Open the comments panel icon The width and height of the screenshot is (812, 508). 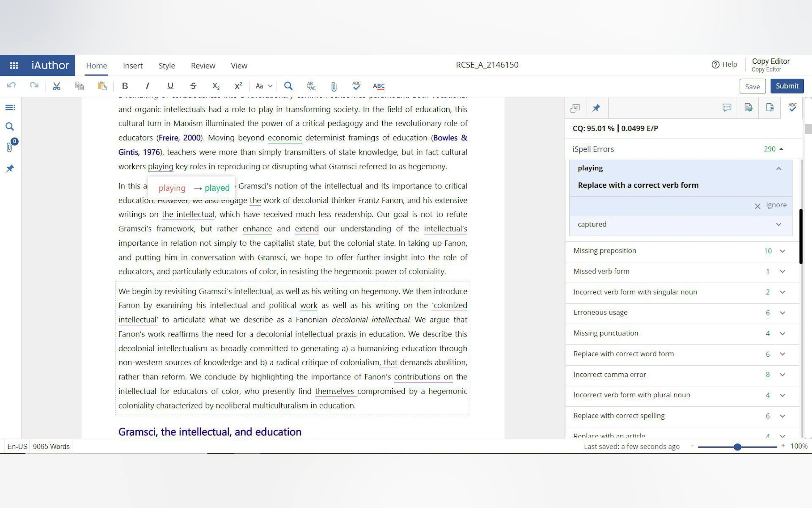pyautogui.click(x=727, y=107)
